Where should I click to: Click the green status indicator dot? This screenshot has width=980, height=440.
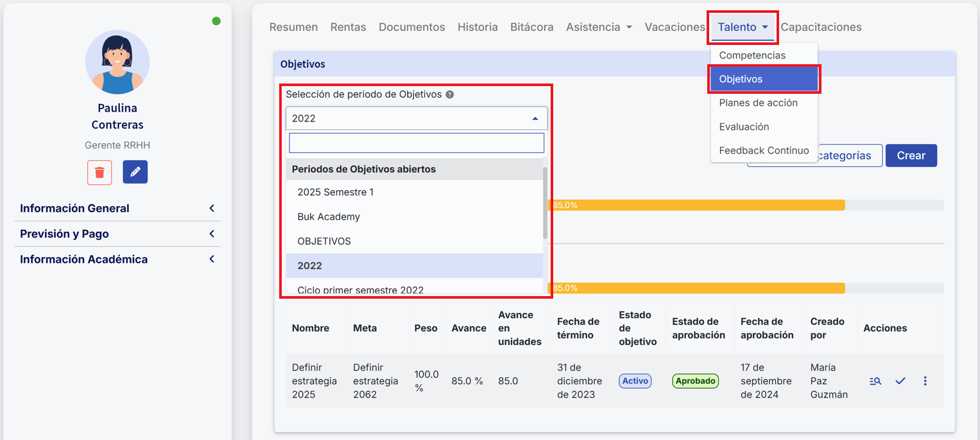pyautogui.click(x=216, y=21)
